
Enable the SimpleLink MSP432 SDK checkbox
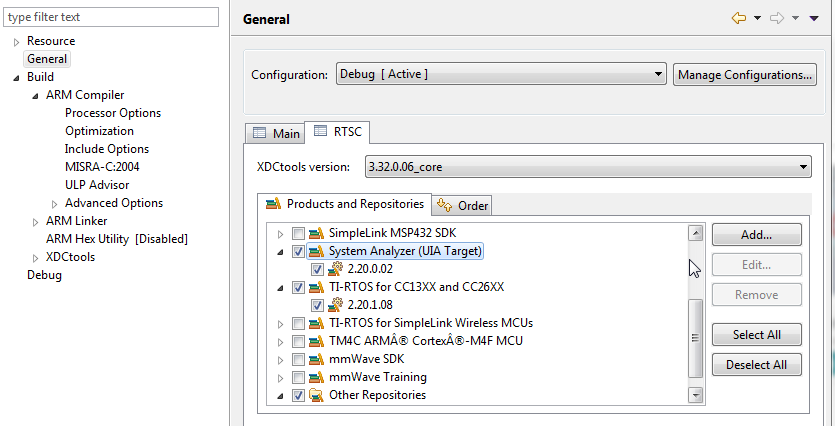click(x=298, y=233)
